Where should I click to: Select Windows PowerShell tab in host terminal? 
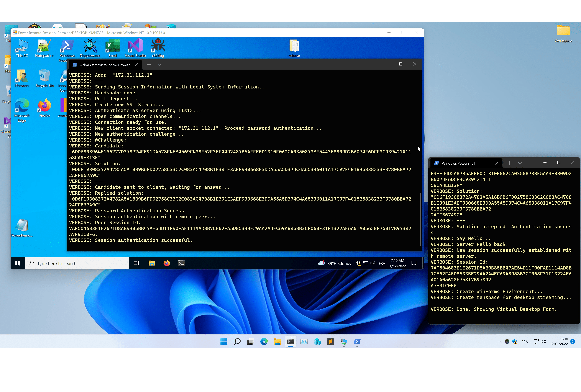tap(466, 163)
